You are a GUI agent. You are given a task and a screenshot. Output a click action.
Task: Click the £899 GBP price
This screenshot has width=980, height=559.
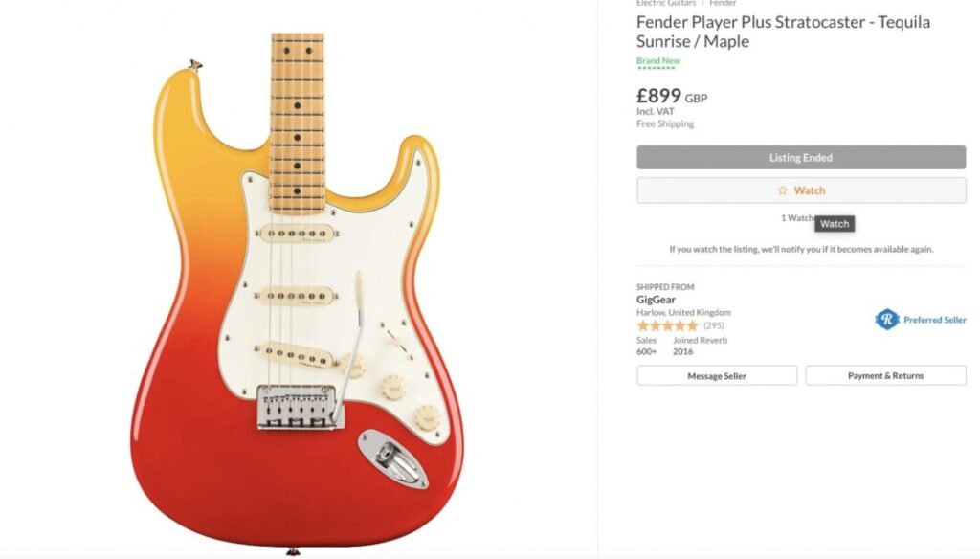pyautogui.click(x=672, y=97)
